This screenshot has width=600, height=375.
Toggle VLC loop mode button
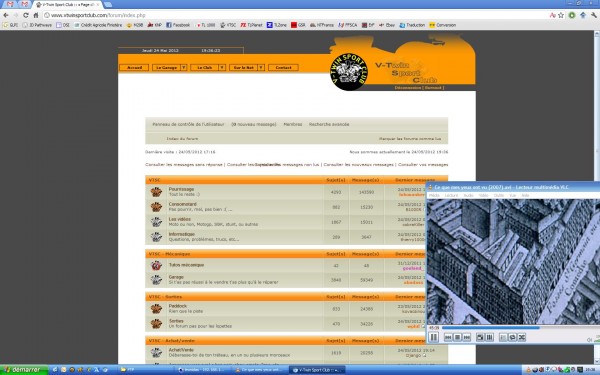tap(512, 337)
